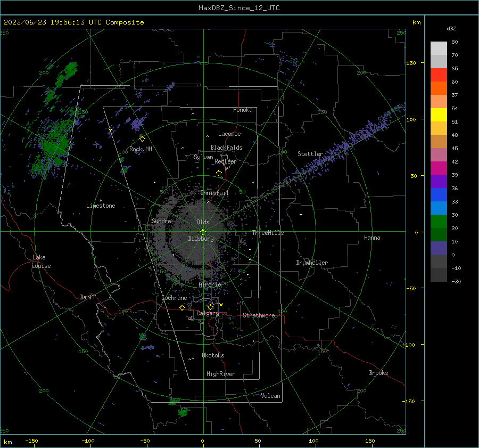Click the yellow diamond marker above the RockyMH label
This screenshot has width=479, height=448.
(142, 139)
